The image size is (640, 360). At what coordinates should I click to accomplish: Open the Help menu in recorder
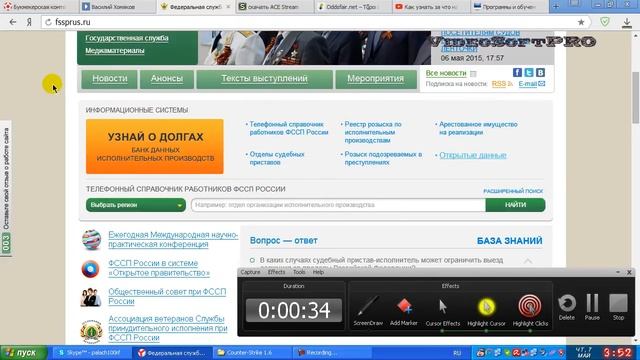[x=318, y=272]
